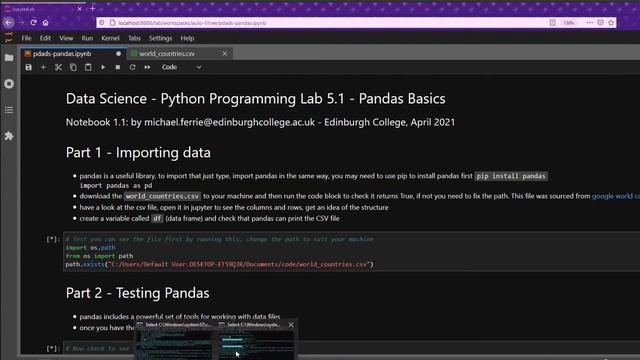The width and height of the screenshot is (640, 360).
Task: Go back in the browser
Action: point(9,22)
